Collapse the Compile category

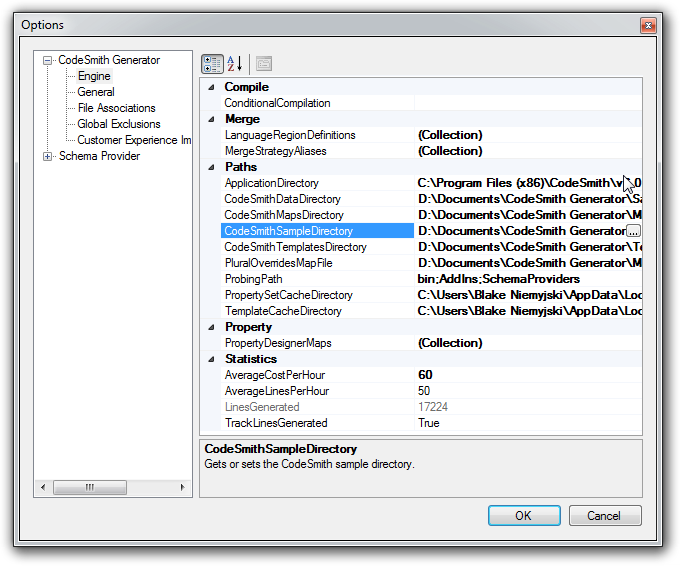[211, 87]
